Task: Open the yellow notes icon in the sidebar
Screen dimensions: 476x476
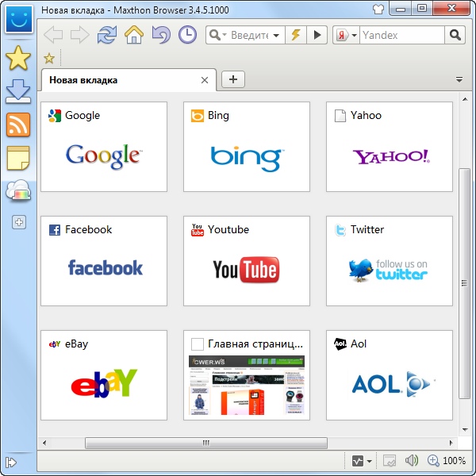Action: [18, 158]
